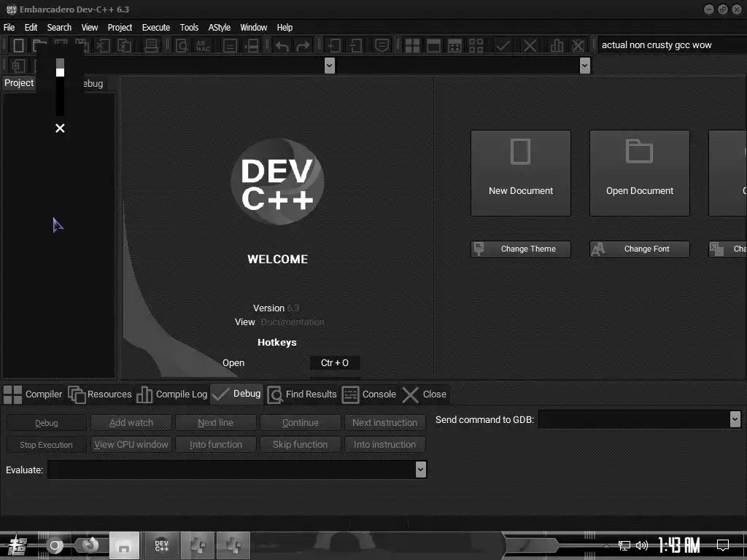
Task: Click the Change Font button
Action: click(x=639, y=249)
